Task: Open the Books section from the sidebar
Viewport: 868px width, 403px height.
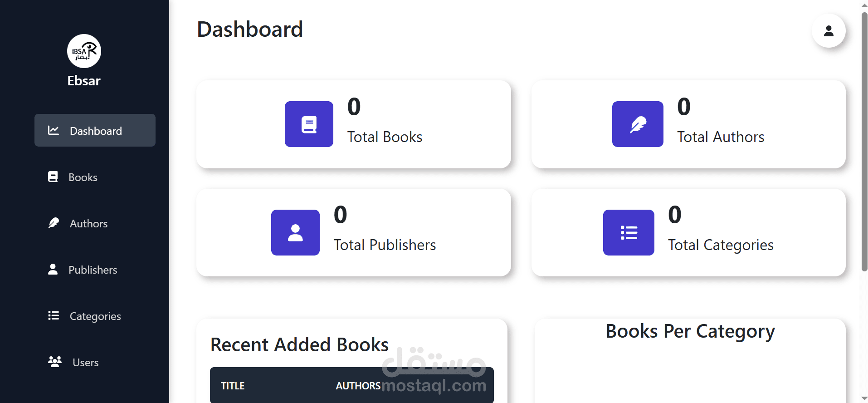Action: [x=83, y=177]
